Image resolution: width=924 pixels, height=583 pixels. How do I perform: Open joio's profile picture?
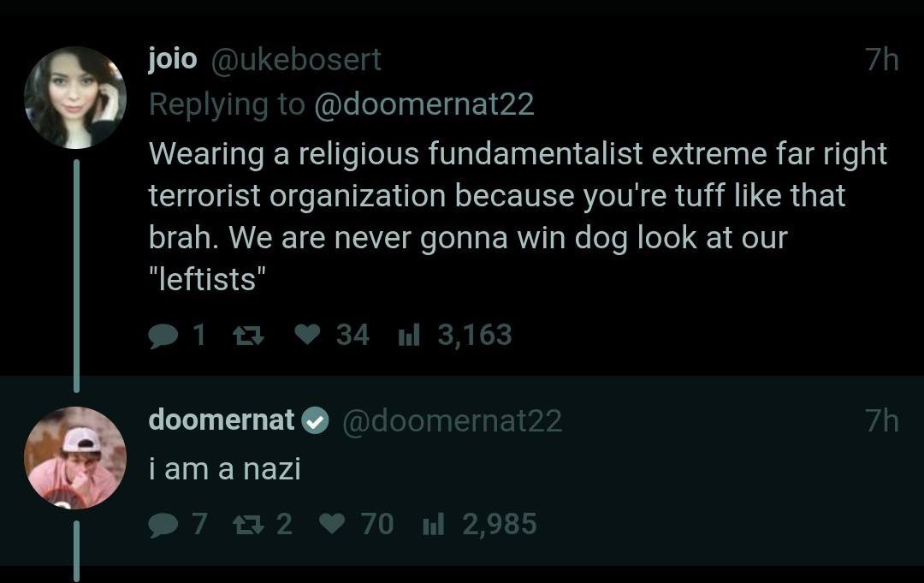(75, 98)
